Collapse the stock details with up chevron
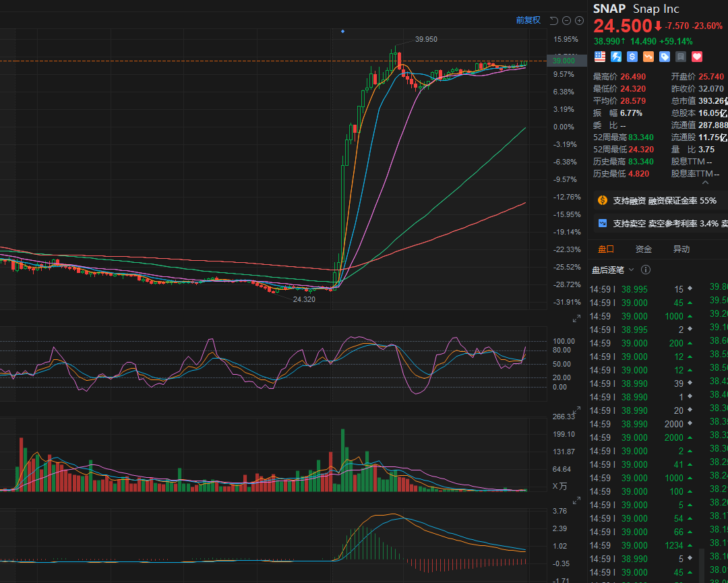The image size is (728, 583). coord(705,183)
